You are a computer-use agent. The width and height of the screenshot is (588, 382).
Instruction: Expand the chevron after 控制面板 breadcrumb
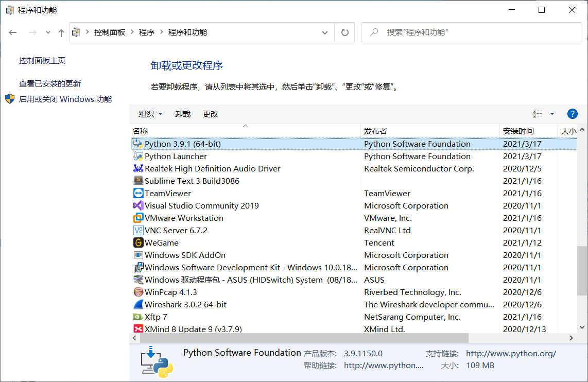click(132, 32)
